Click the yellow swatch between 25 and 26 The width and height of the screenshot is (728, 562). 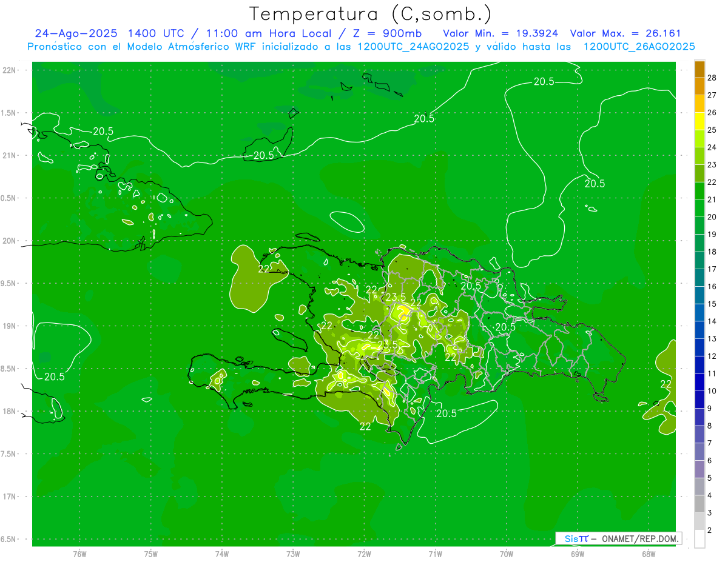(x=699, y=121)
